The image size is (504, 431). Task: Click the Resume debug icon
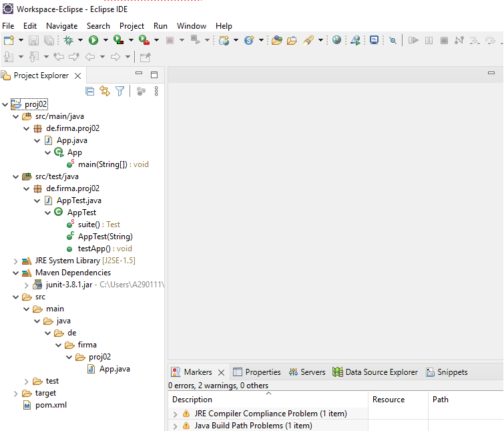413,40
